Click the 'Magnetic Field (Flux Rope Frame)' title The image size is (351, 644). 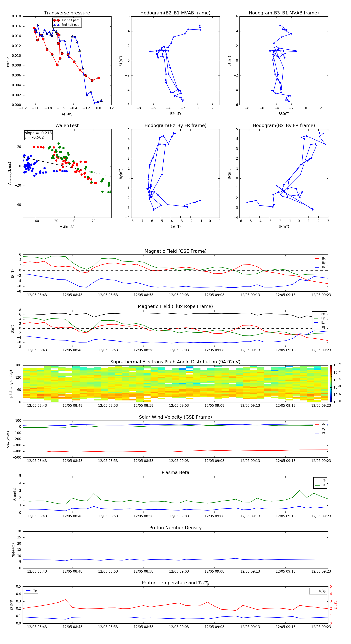coord(175,306)
